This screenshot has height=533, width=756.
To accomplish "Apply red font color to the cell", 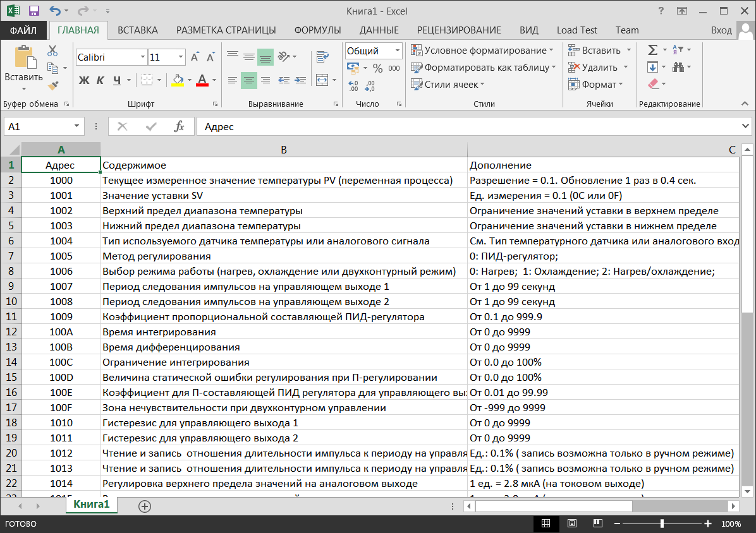I will point(202,80).
